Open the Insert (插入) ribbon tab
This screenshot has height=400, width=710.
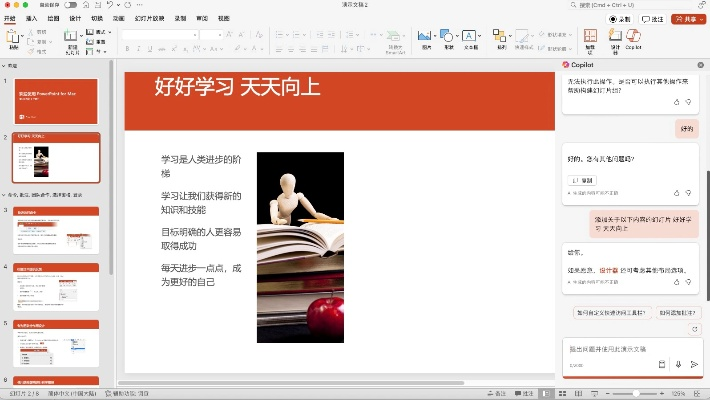click(x=32, y=19)
